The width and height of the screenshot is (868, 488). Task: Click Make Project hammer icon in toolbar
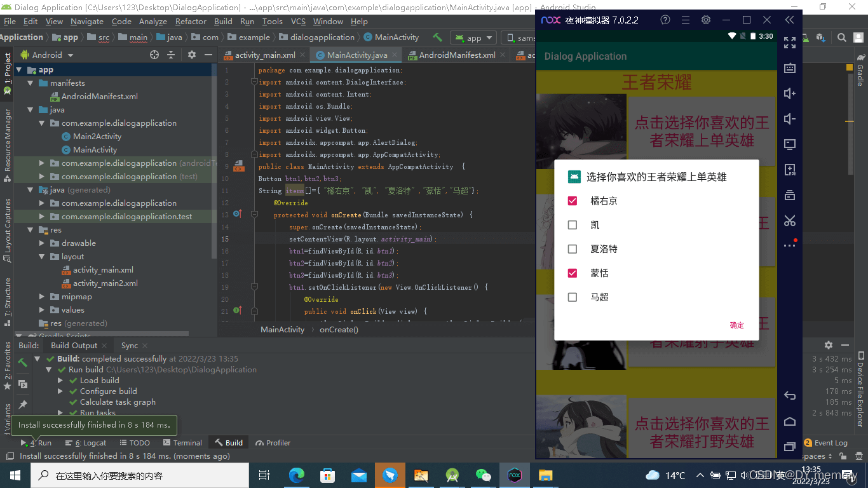click(438, 37)
